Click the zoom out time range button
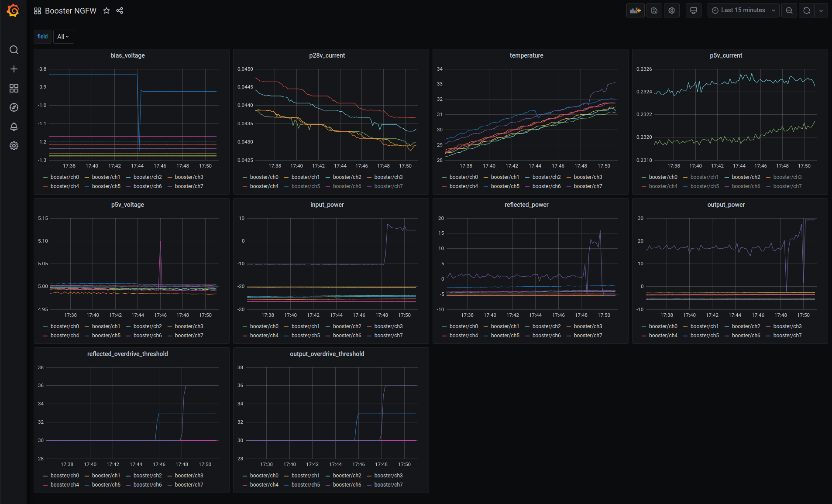This screenshot has height=504, width=832. point(789,10)
